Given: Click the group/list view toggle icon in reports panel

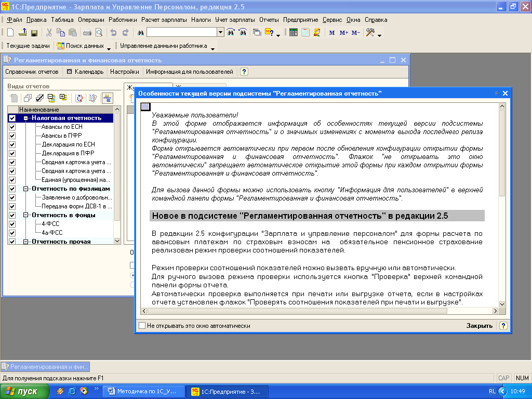Looking at the screenshot, I should click(x=108, y=98).
